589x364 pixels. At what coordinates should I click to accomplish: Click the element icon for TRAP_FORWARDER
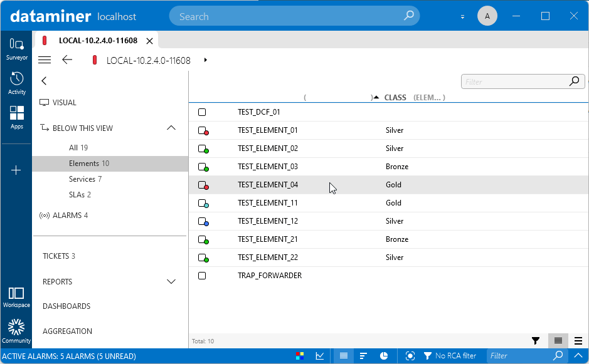[202, 276]
